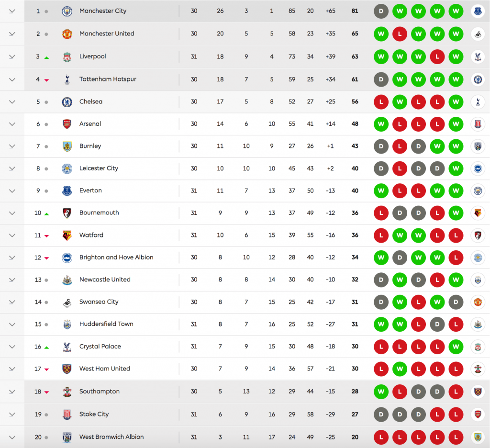Click the Liverpool club crest icon
Viewport: 490px width, 448px height.
click(67, 57)
